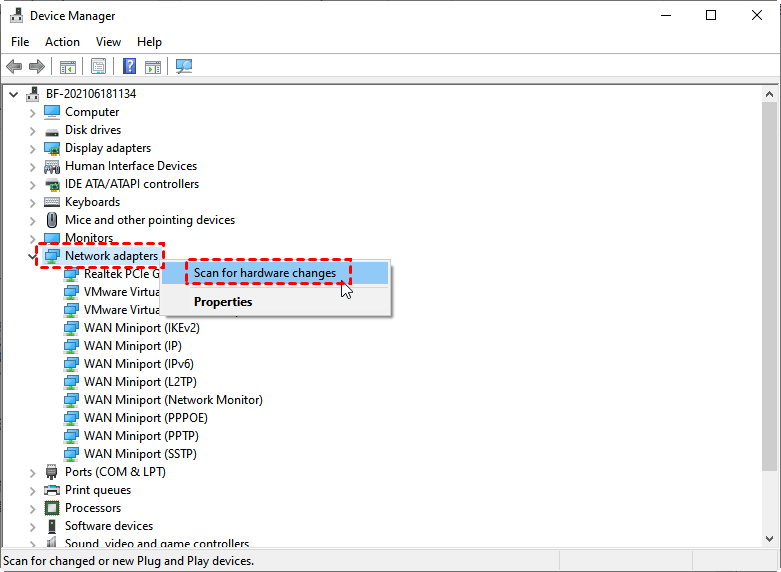Click the WAN Miniport (SSTP) adapter icon
This screenshot has width=781, height=572.
pyautogui.click(x=71, y=454)
